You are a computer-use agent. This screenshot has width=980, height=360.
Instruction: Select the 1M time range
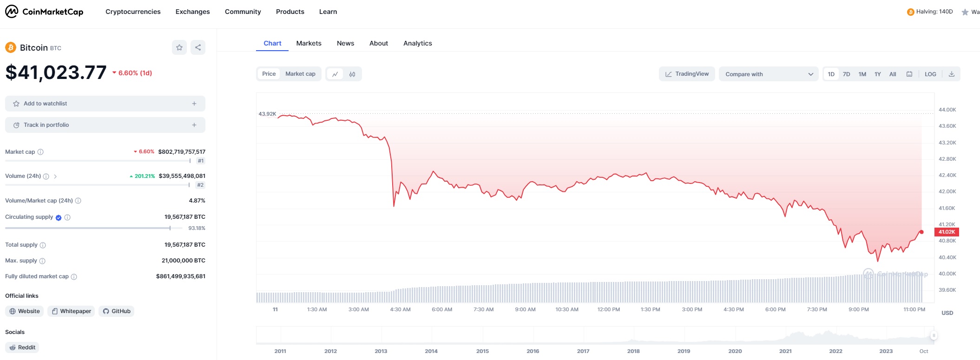(x=862, y=74)
